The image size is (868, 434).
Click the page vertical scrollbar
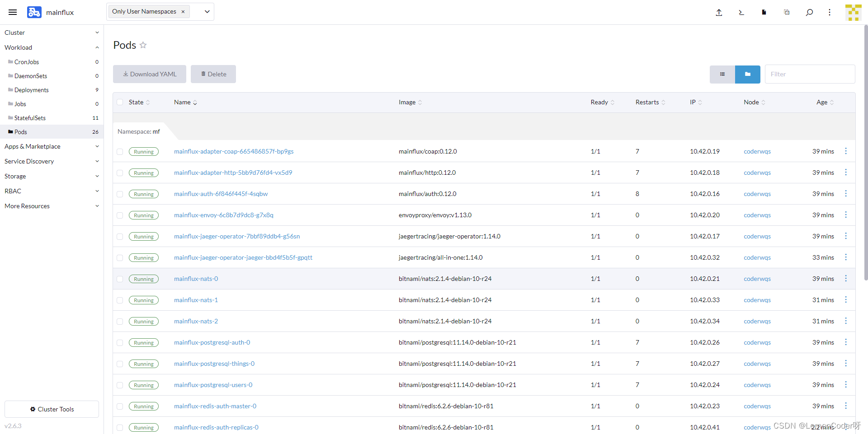click(x=866, y=154)
